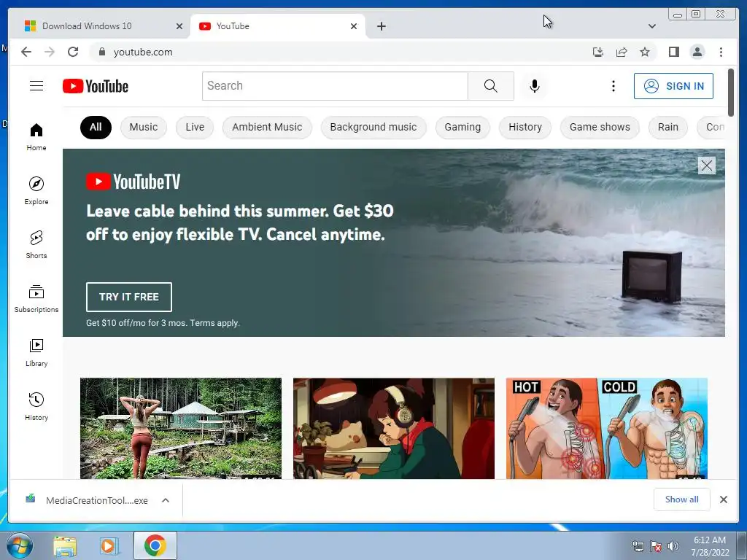Click the youtube.com address bar
This screenshot has width=747, height=560.
(x=333, y=52)
